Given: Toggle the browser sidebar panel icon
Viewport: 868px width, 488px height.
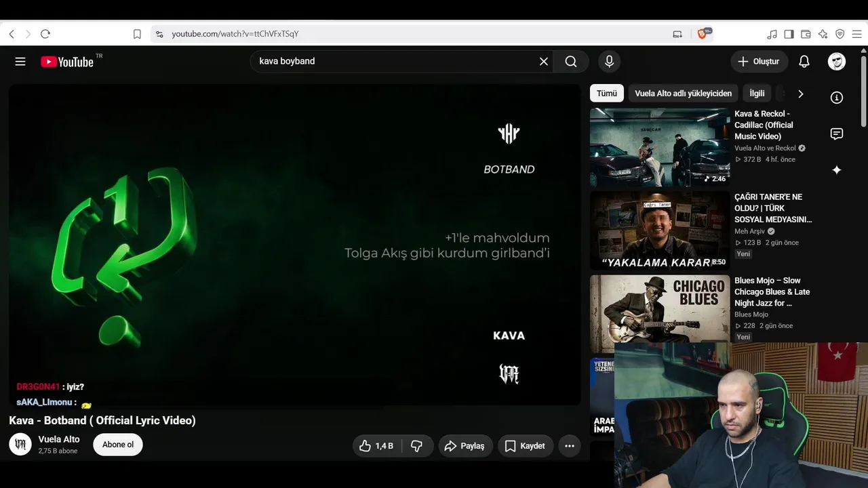Looking at the screenshot, I should tap(789, 34).
